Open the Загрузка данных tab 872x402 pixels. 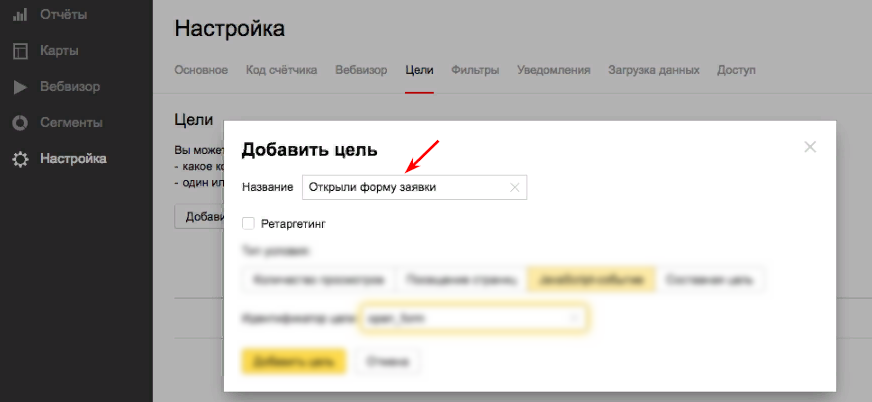point(653,71)
